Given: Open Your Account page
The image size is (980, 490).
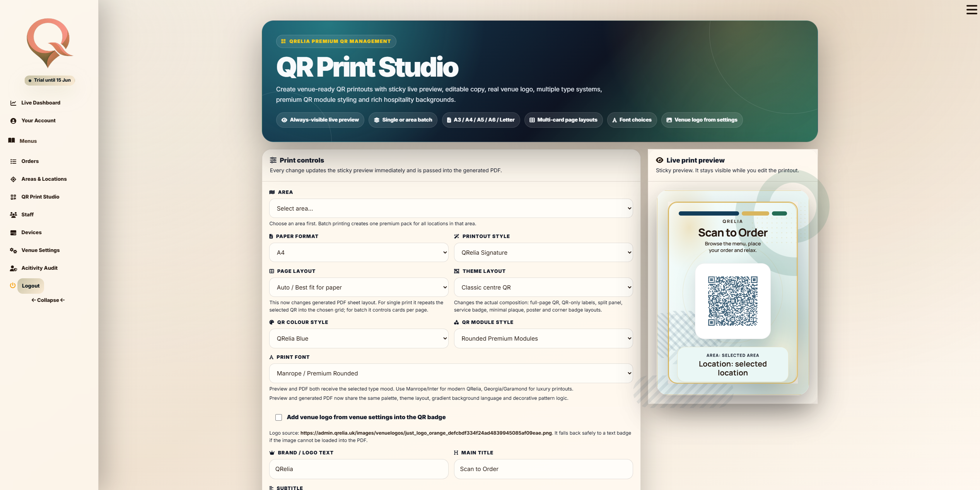Looking at the screenshot, I should (38, 121).
